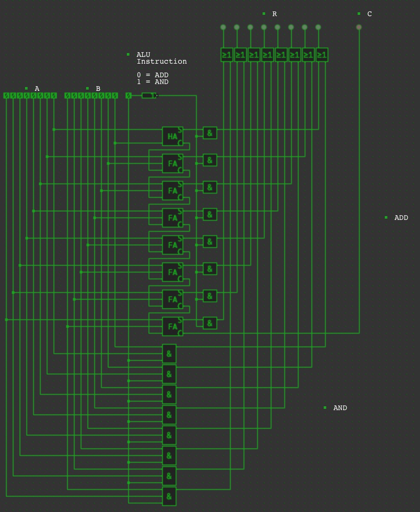Select the R output label

click(x=274, y=14)
